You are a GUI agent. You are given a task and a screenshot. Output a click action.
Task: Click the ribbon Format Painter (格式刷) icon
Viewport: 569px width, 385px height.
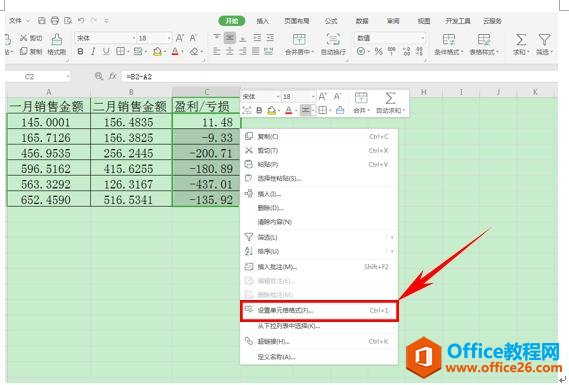57,39
